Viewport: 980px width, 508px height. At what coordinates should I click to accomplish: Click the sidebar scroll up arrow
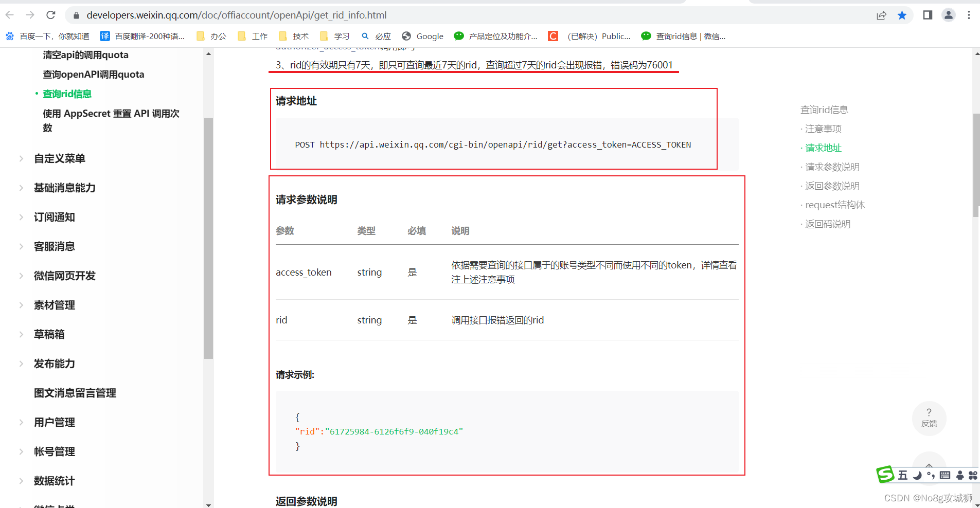tap(208, 54)
